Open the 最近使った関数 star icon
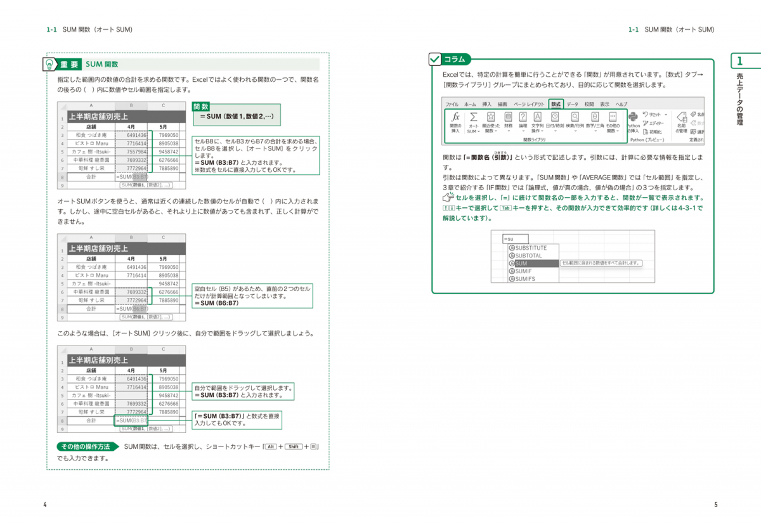The width and height of the screenshot is (761, 532). tap(491, 118)
